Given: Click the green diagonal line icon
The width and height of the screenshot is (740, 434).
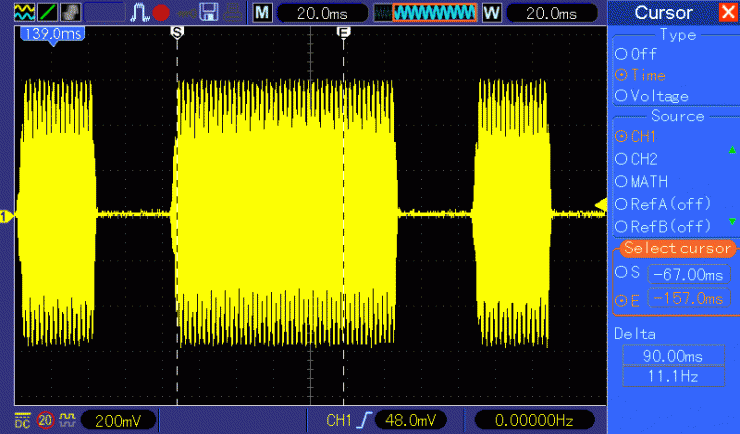Looking at the screenshot, I should tap(45, 12).
